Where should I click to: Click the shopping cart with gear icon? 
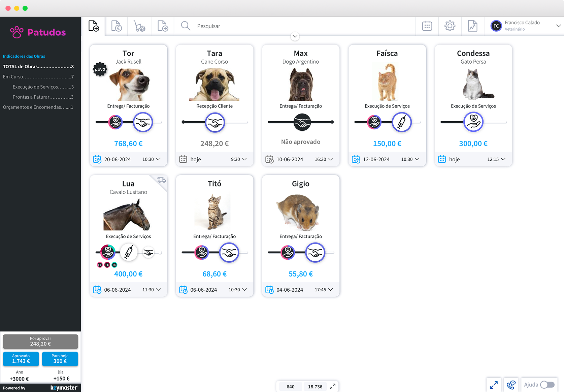pos(139,26)
